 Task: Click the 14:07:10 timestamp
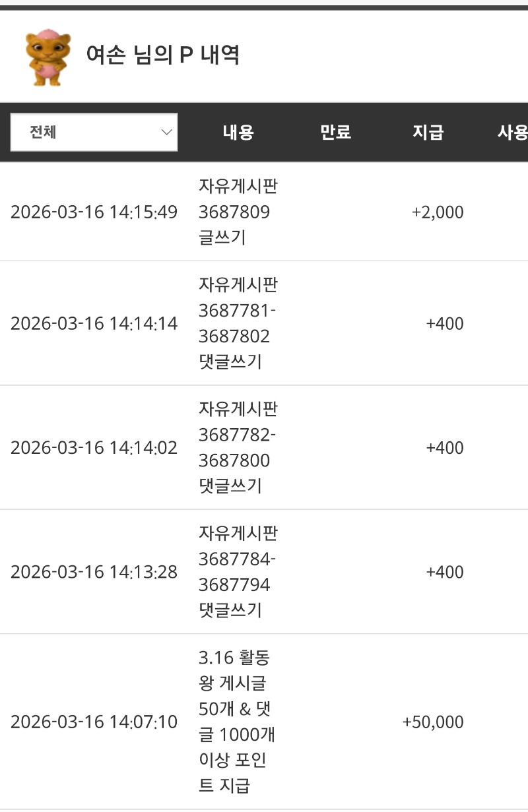tap(94, 722)
